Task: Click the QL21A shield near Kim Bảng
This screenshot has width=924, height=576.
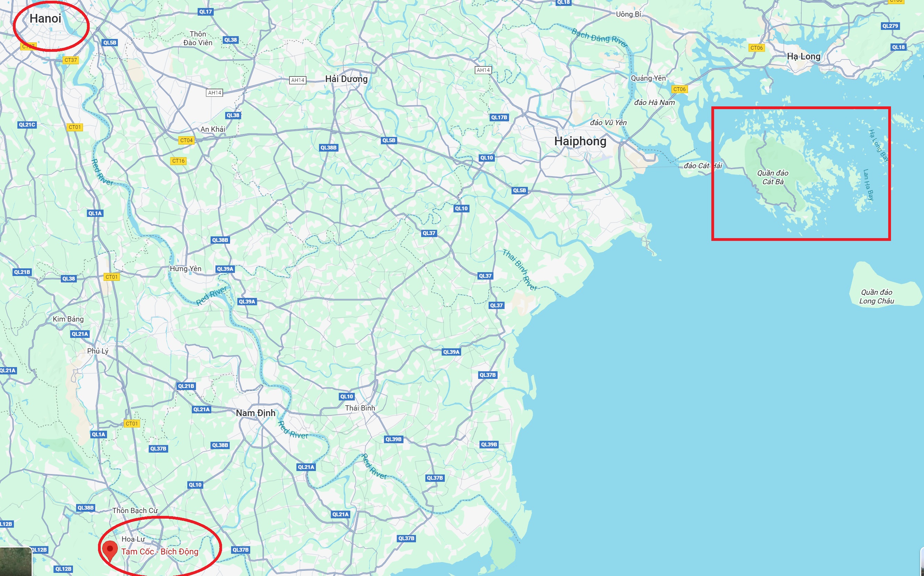Action: pos(80,334)
